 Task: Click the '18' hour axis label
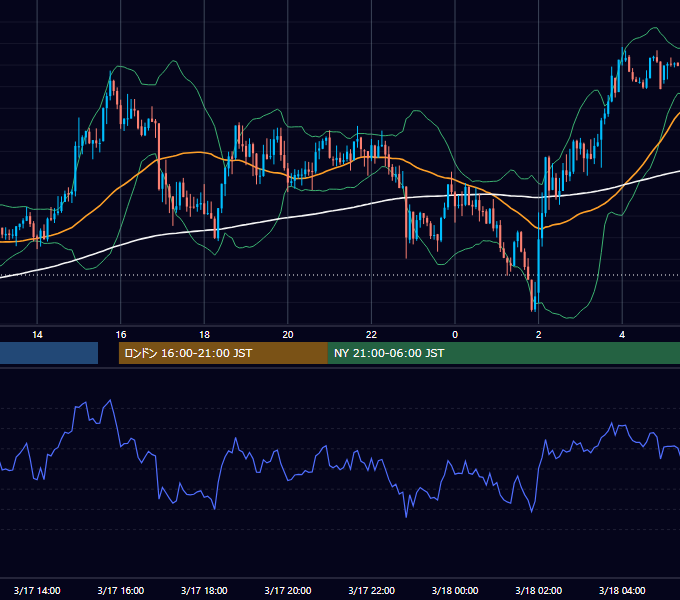click(204, 335)
